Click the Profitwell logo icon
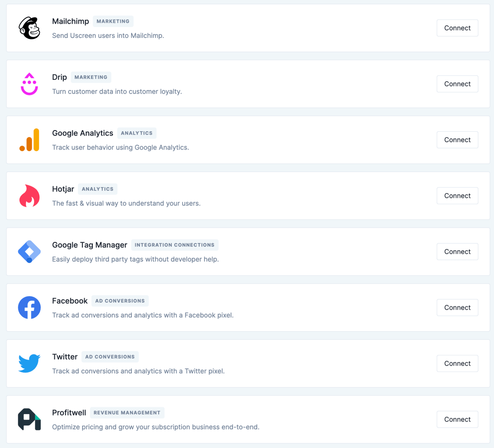 point(29,419)
